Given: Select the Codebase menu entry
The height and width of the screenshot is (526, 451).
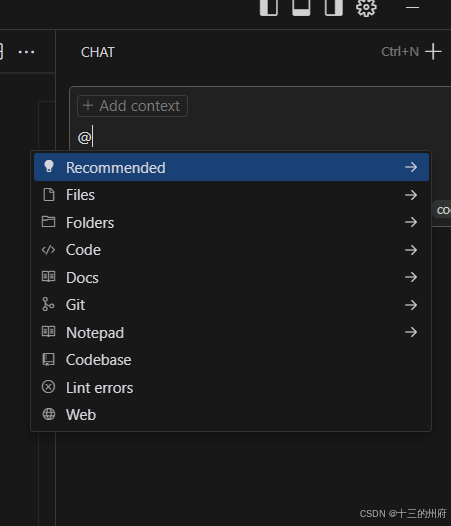Looking at the screenshot, I should (231, 360).
